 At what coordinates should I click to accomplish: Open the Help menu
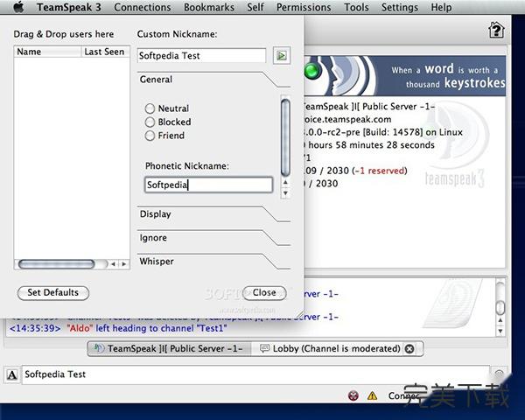(x=441, y=7)
